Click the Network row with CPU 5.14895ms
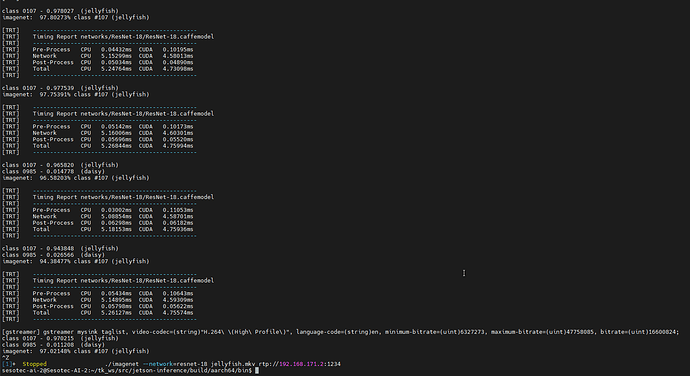 point(98,300)
